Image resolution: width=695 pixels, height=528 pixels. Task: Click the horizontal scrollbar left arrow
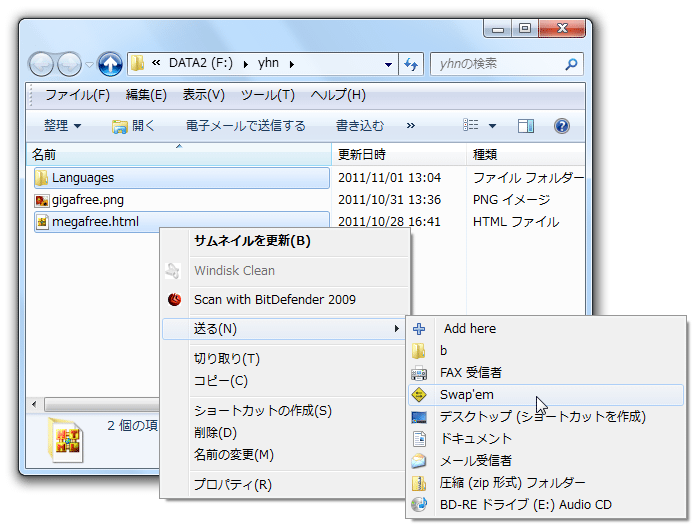34,404
